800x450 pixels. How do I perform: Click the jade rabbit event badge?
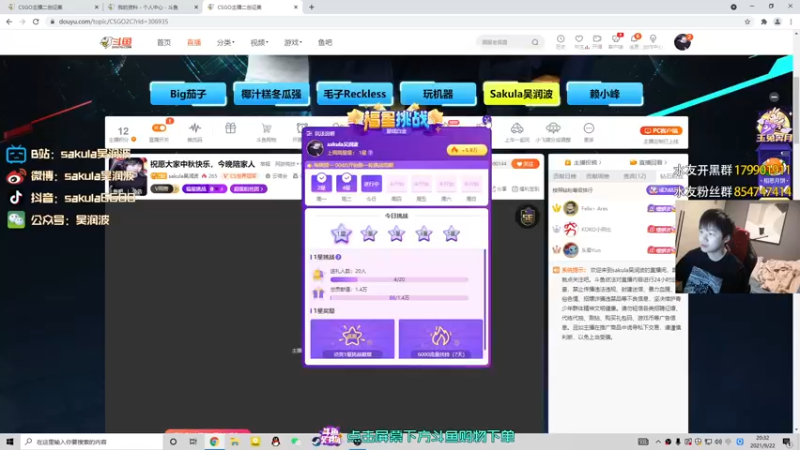pyautogui.click(x=773, y=127)
